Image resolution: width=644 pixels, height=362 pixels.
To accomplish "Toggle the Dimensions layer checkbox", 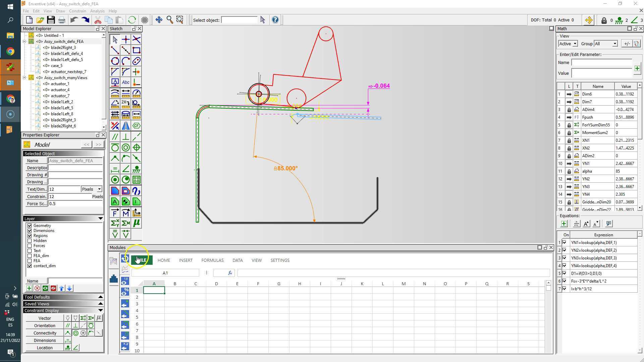I will 30,231.
